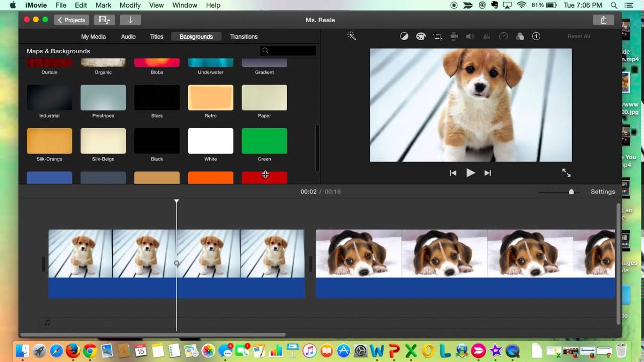The width and height of the screenshot is (644, 362).
Task: Open the clip information inspector
Action: click(x=536, y=36)
